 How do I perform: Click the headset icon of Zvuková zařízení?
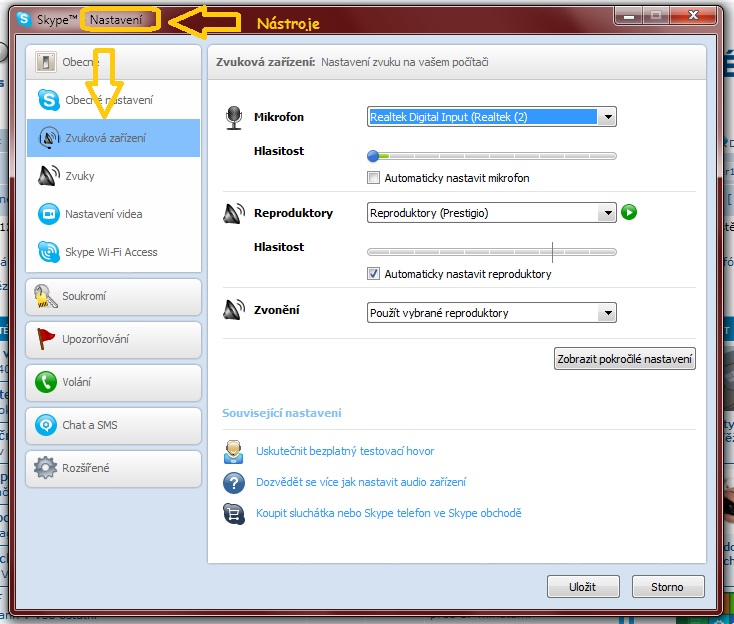(49, 138)
